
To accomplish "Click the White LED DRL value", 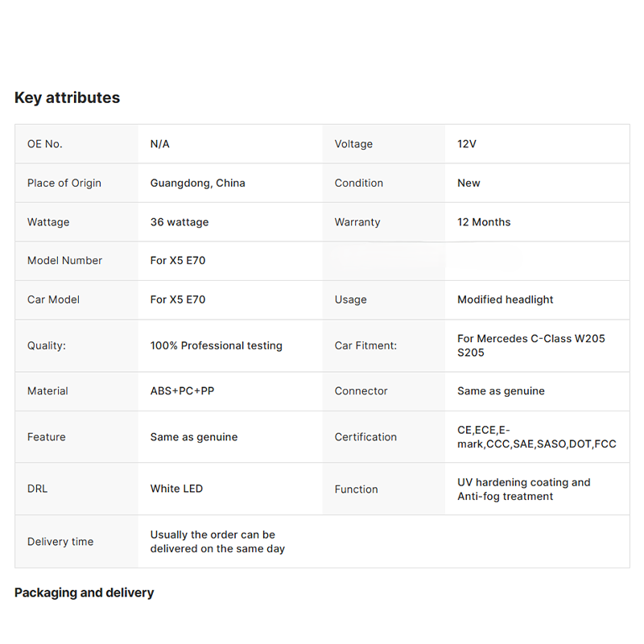I will [x=176, y=489].
